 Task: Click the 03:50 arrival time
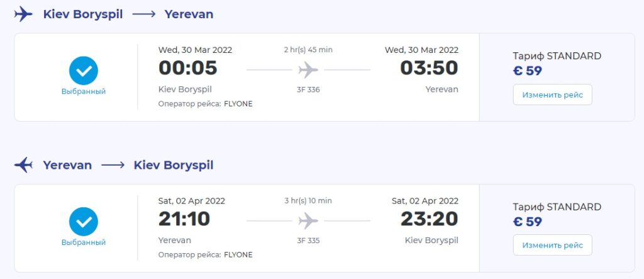(429, 68)
